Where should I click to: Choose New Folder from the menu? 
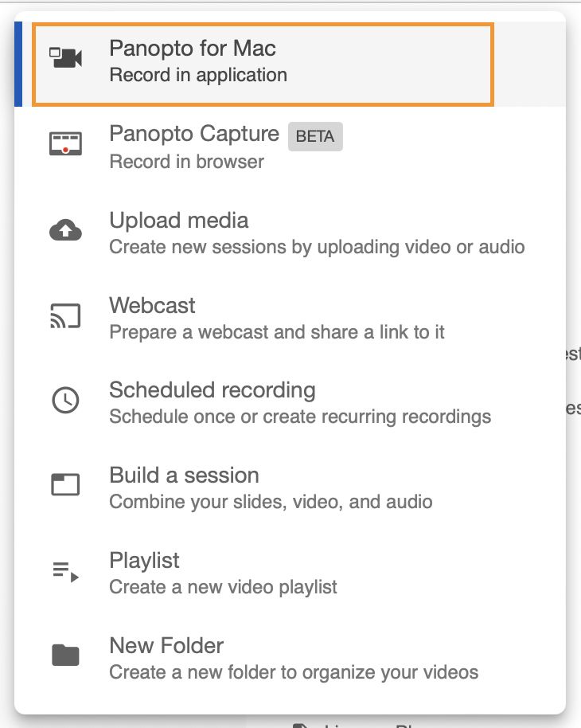click(x=166, y=645)
